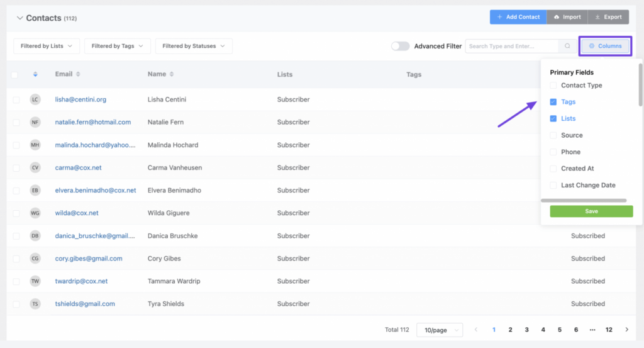Click the search magnifier icon

point(567,46)
